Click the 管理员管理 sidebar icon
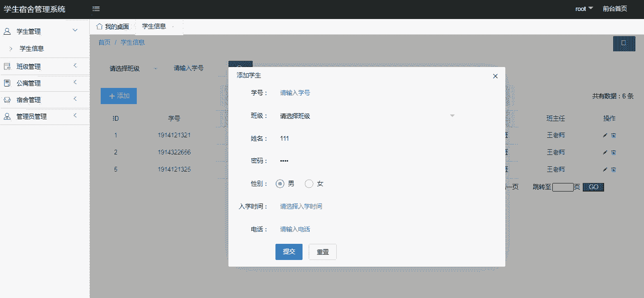 [x=7, y=116]
